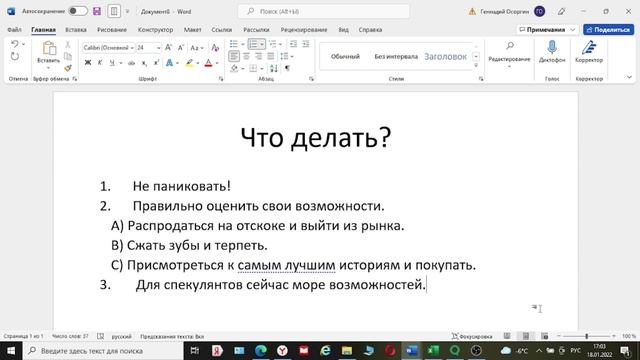The height and width of the screenshot is (360, 640).
Task: Open the Файл tab
Action: click(x=14, y=29)
